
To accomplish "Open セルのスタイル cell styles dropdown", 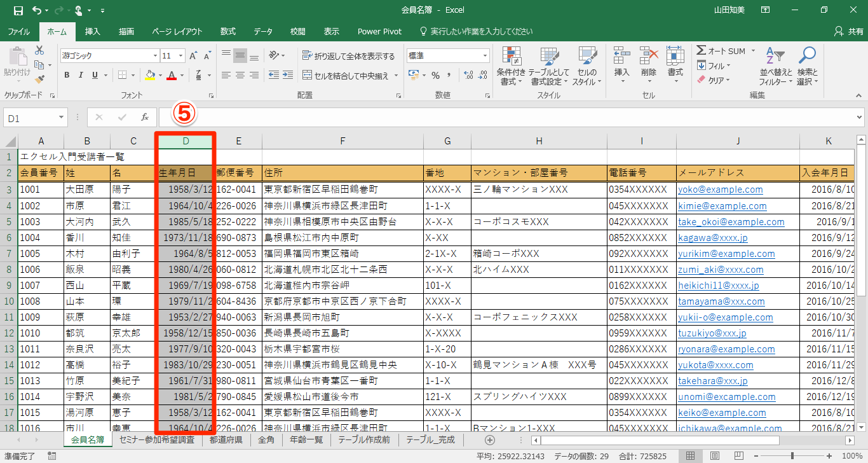I will (587, 66).
